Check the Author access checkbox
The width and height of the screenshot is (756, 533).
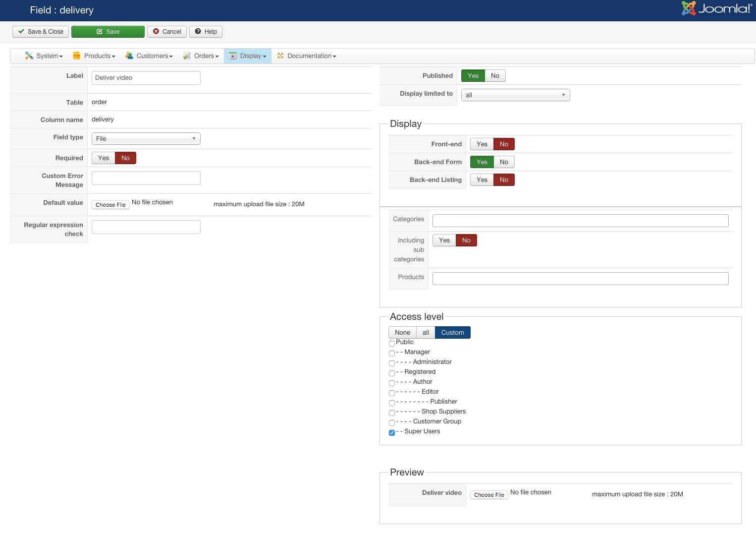tap(392, 383)
